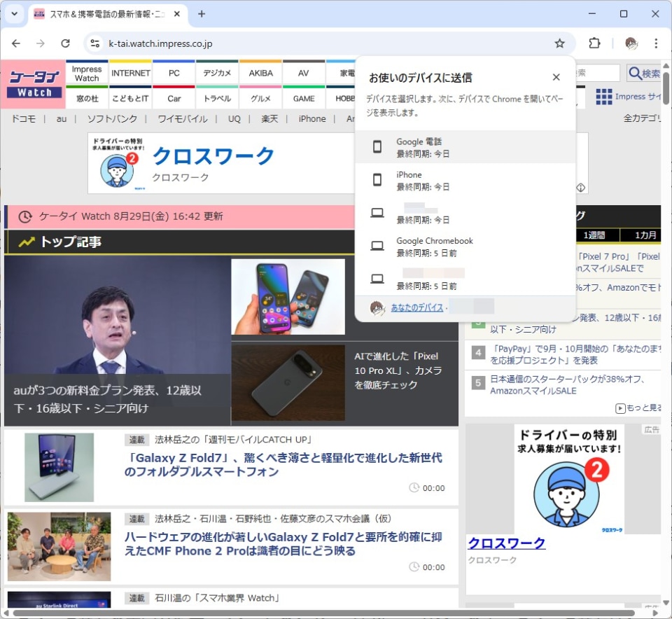Click the sidebar クロスワーク ad link
Screen dimensions: 672x619
[x=507, y=543]
